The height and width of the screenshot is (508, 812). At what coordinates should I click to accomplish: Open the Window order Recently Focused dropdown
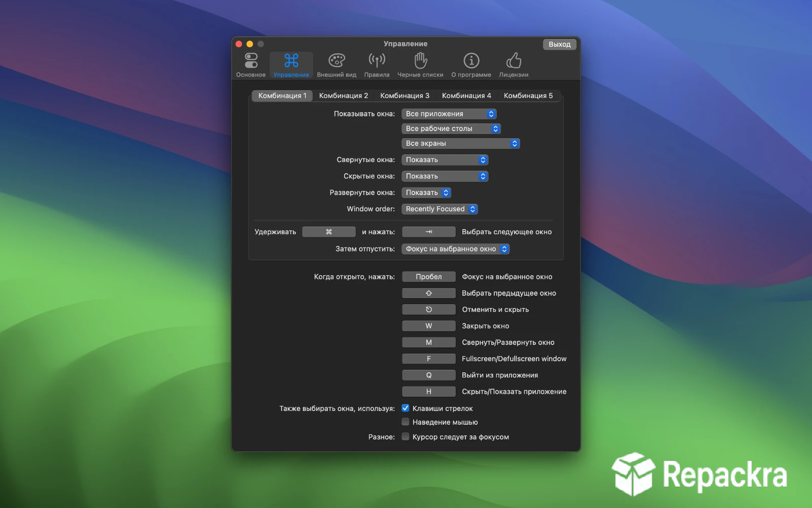click(439, 209)
